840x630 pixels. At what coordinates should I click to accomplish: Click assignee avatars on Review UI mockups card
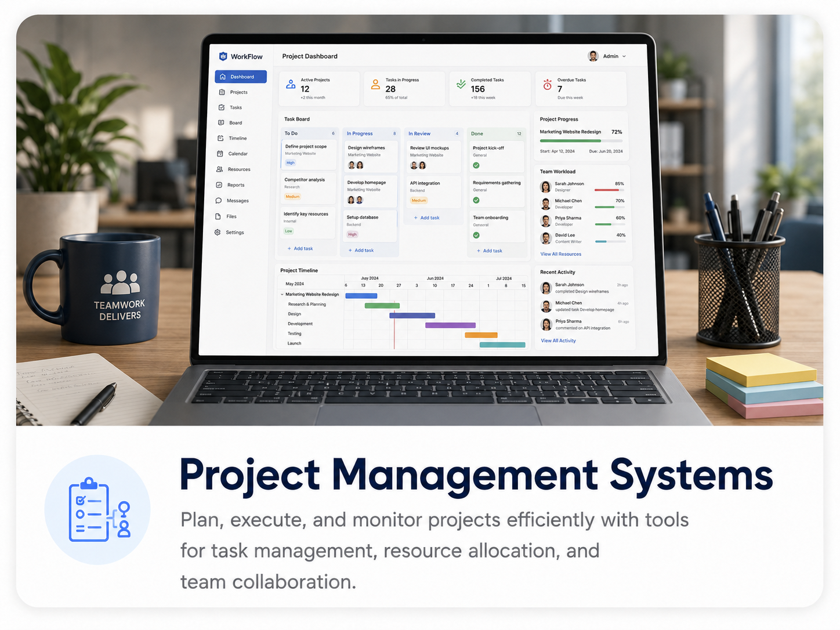click(x=418, y=165)
